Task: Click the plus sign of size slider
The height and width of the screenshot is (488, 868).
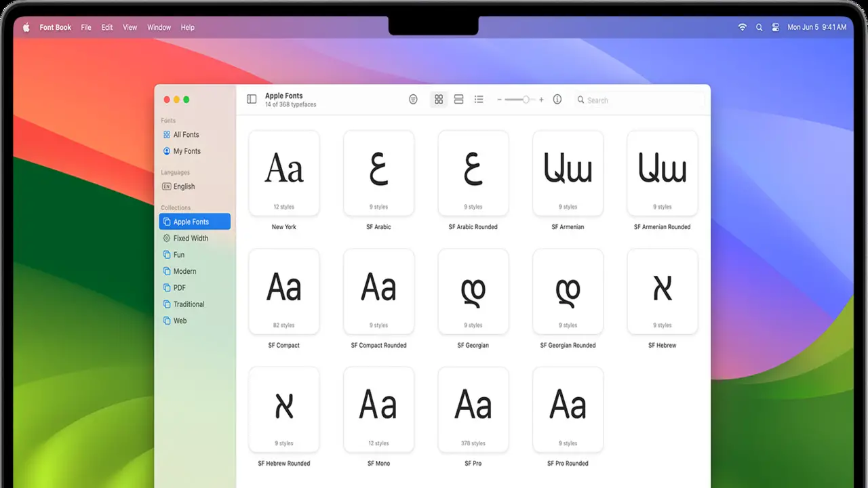Action: [x=541, y=100]
